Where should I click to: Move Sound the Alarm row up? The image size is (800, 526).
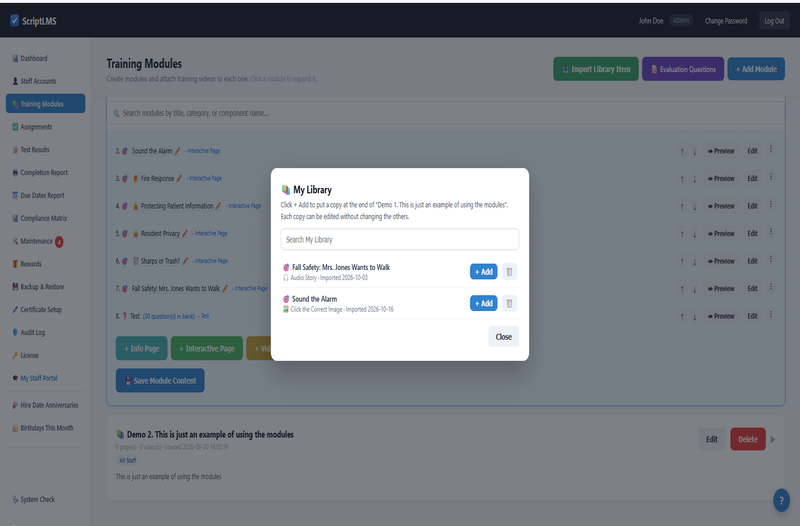(682, 152)
